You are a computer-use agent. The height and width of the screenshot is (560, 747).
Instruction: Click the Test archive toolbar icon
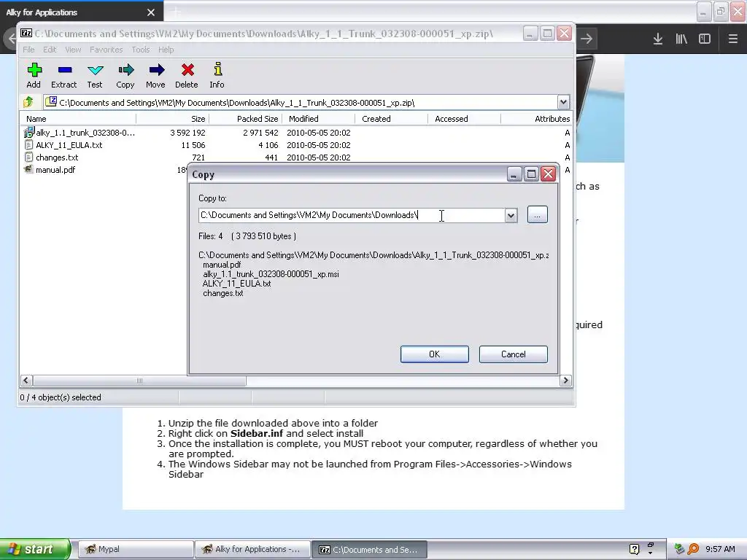coord(96,71)
